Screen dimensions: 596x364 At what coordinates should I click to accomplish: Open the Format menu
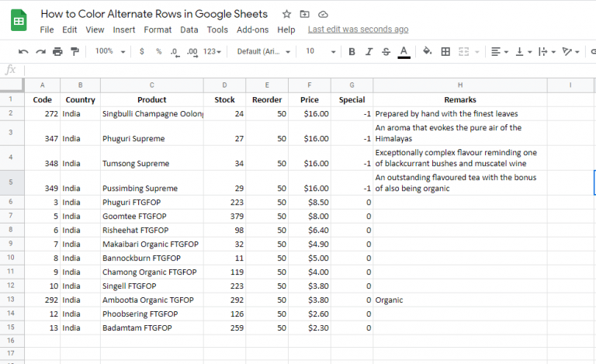pyautogui.click(x=158, y=29)
